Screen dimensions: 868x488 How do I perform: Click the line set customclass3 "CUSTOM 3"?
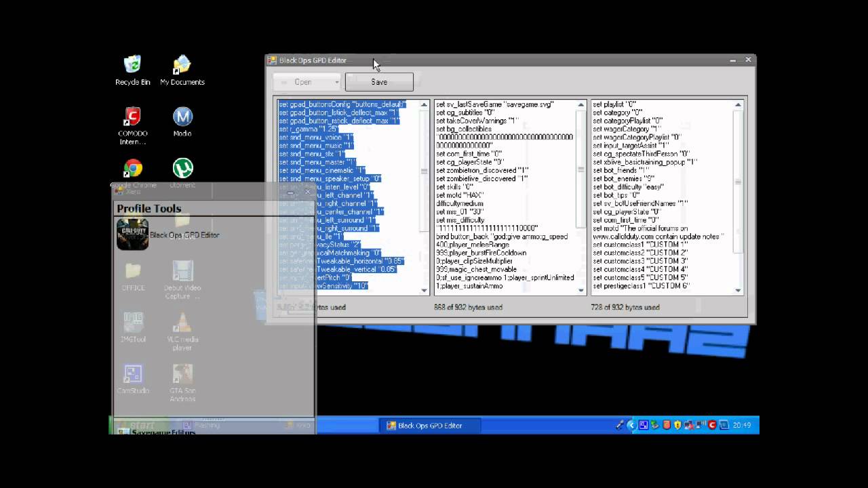[x=640, y=261]
